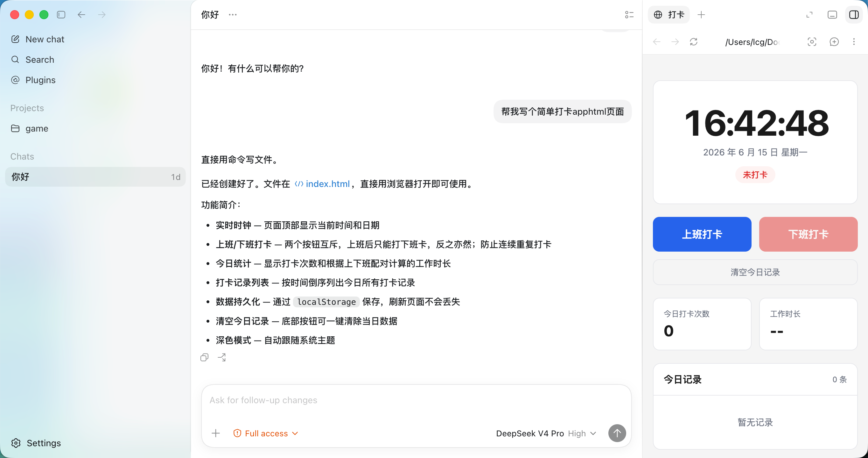Viewport: 868px width, 458px height.
Task: Open the Full access permissions dropdown
Action: click(266, 433)
